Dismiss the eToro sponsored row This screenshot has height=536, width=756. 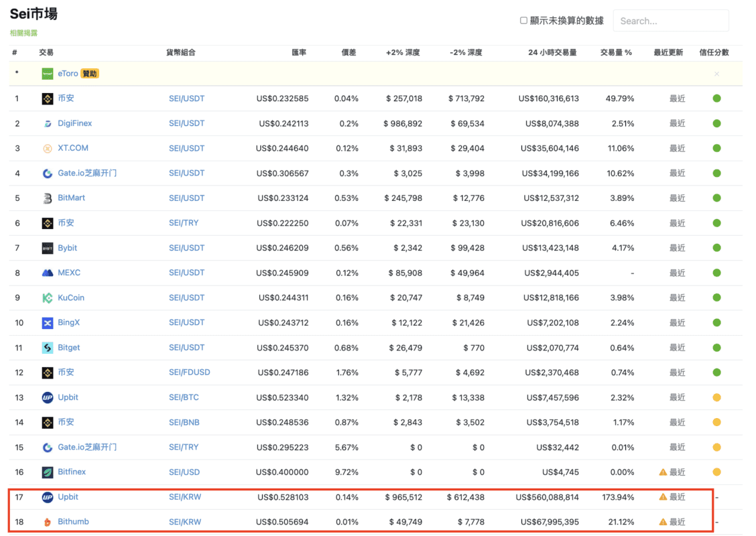click(716, 74)
